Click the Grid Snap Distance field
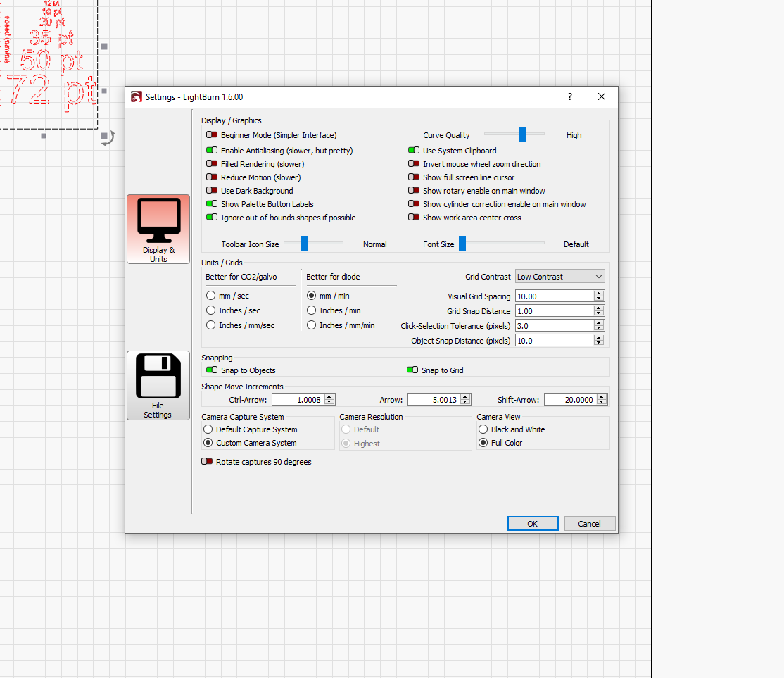 555,310
